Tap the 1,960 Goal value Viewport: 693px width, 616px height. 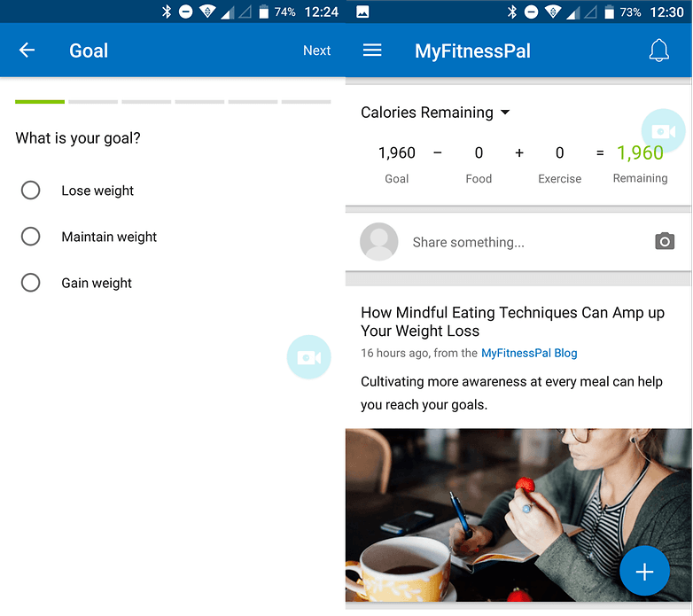point(396,153)
